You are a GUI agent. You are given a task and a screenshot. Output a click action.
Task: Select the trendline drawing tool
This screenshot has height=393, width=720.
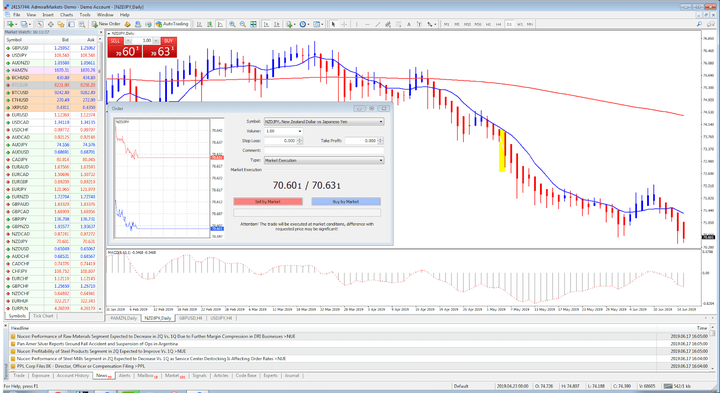click(377, 24)
